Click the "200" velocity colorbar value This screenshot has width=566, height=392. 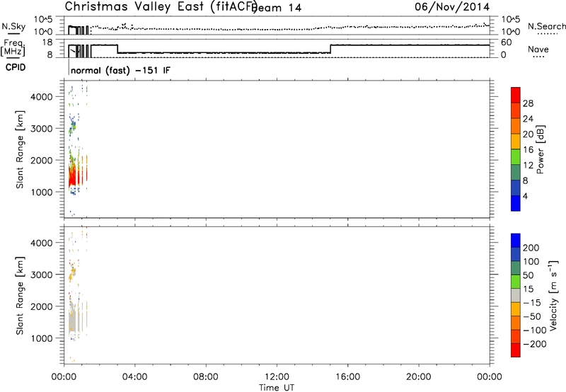(x=531, y=248)
